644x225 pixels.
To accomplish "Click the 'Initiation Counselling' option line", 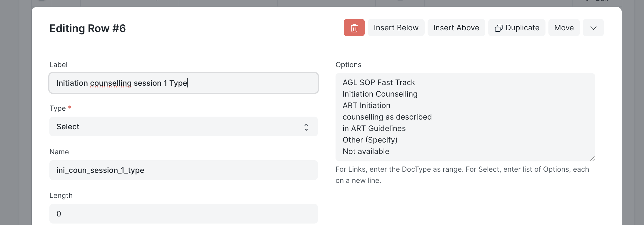I will 380,94.
